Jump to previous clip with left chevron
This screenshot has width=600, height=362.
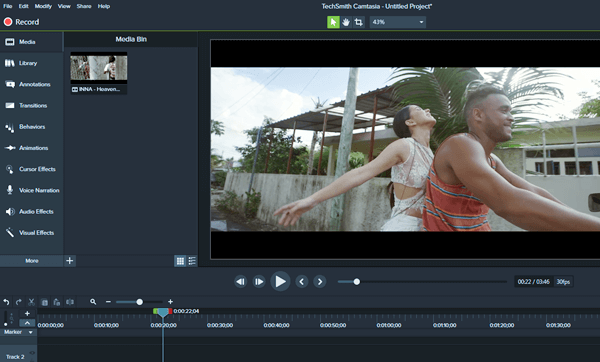302,282
